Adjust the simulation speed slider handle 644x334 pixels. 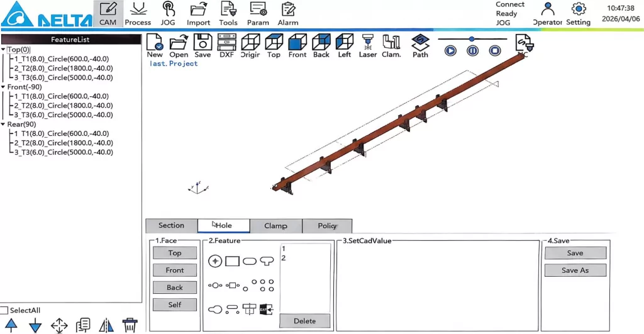coord(472,39)
